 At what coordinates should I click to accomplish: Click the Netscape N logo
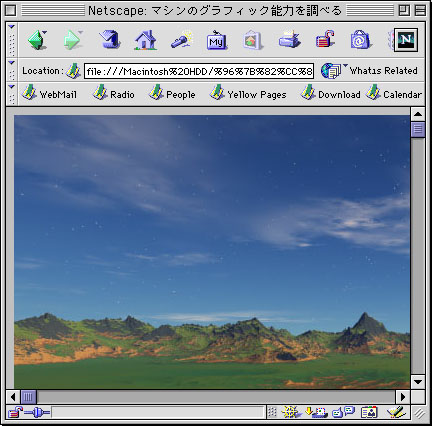(406, 40)
